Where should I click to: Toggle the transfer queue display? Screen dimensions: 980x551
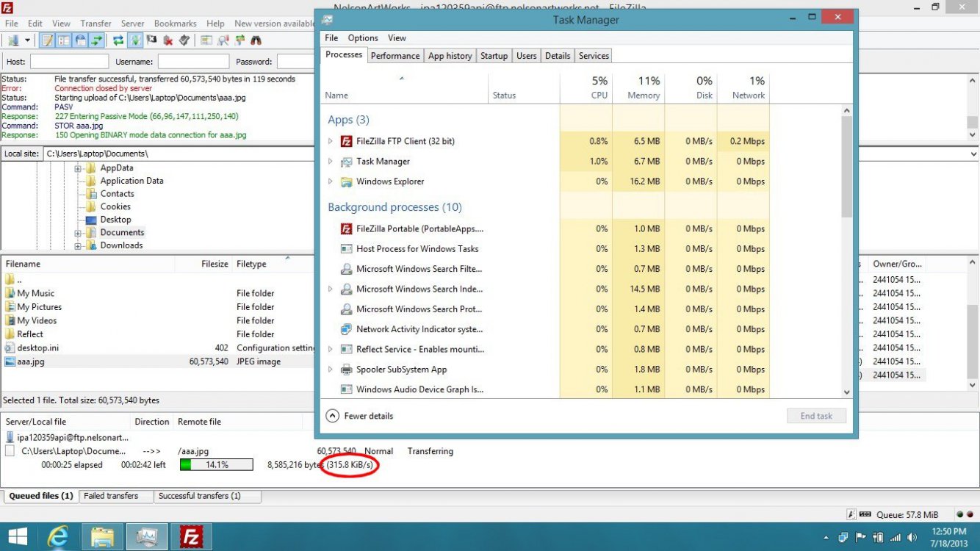click(x=96, y=40)
